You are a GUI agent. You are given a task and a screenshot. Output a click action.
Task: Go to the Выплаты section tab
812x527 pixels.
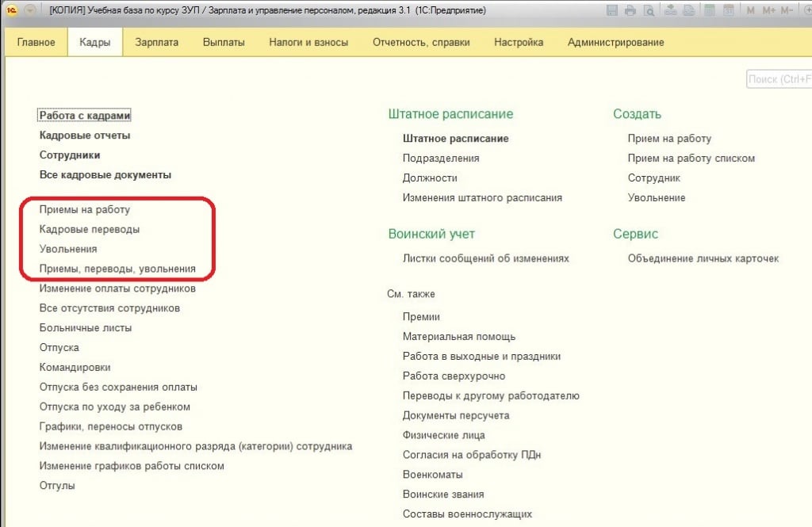pos(224,43)
